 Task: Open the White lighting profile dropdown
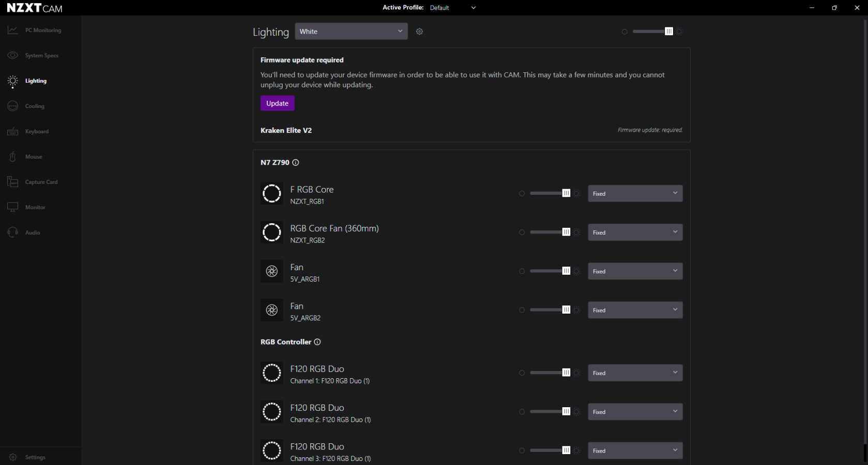point(351,32)
